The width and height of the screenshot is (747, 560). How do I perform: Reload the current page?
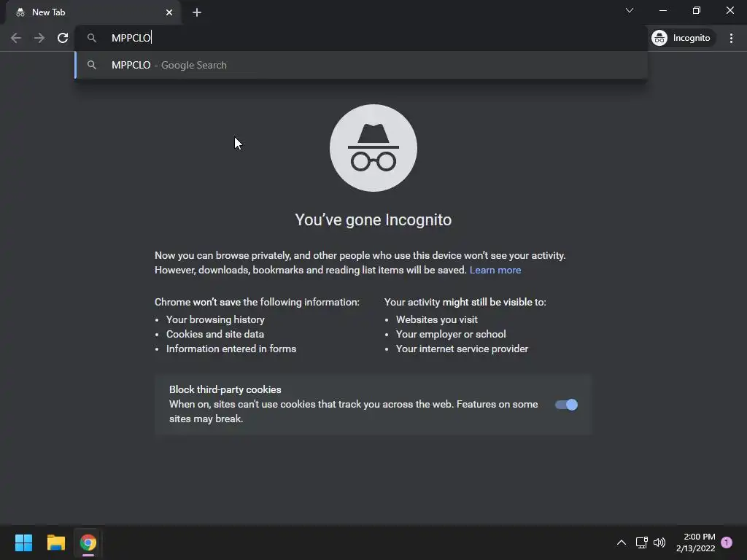(x=63, y=38)
